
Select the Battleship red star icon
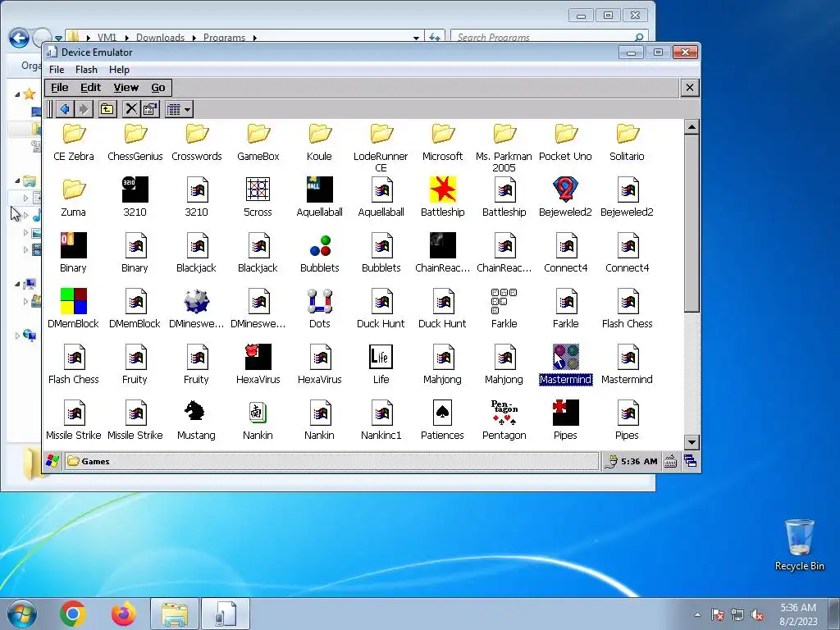coord(442,189)
